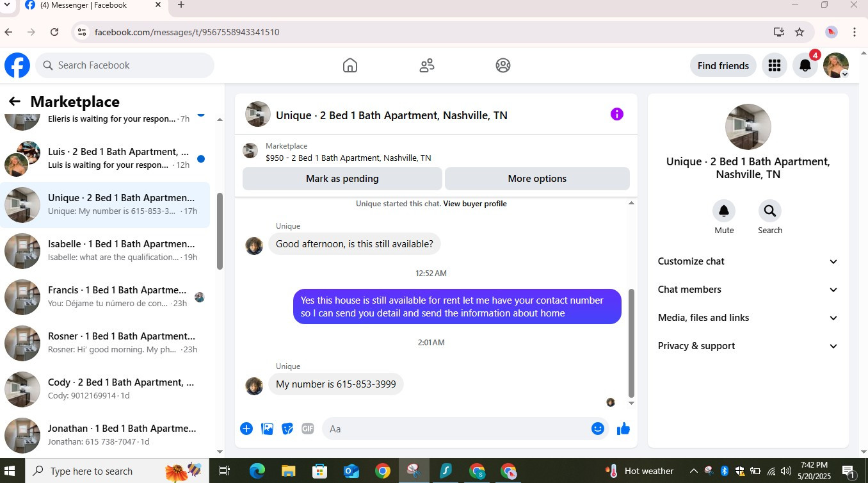Open Task View on taskbar
This screenshot has width=868, height=483.
click(225, 471)
